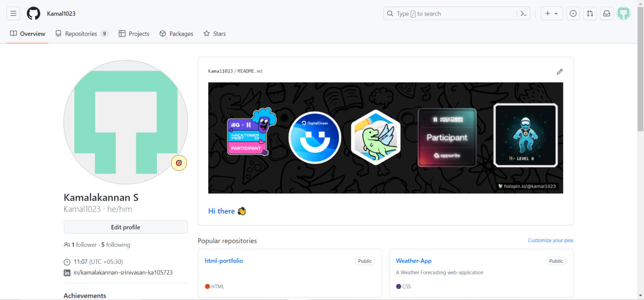Open the notifications inbox icon
The height and width of the screenshot is (300, 644).
pyautogui.click(x=607, y=14)
